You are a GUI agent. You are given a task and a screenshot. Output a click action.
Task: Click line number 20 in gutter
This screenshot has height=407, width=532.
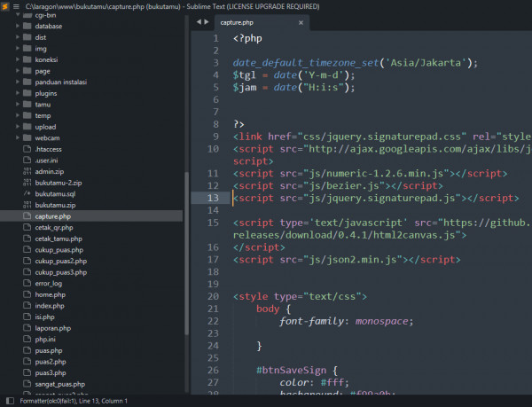click(x=213, y=296)
